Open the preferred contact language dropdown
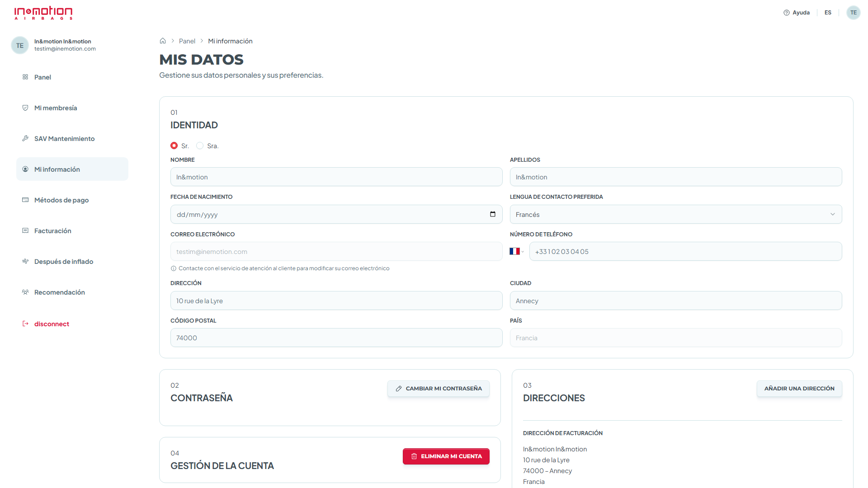868x488 pixels. tap(676, 214)
